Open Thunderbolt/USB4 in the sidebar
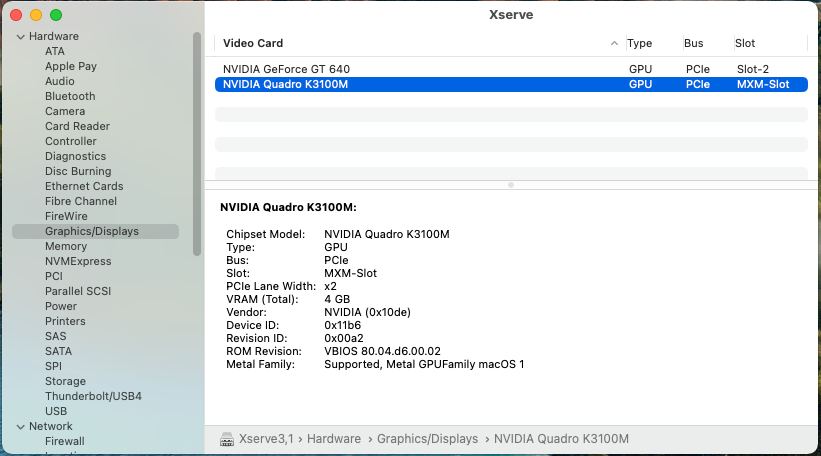 [x=93, y=396]
